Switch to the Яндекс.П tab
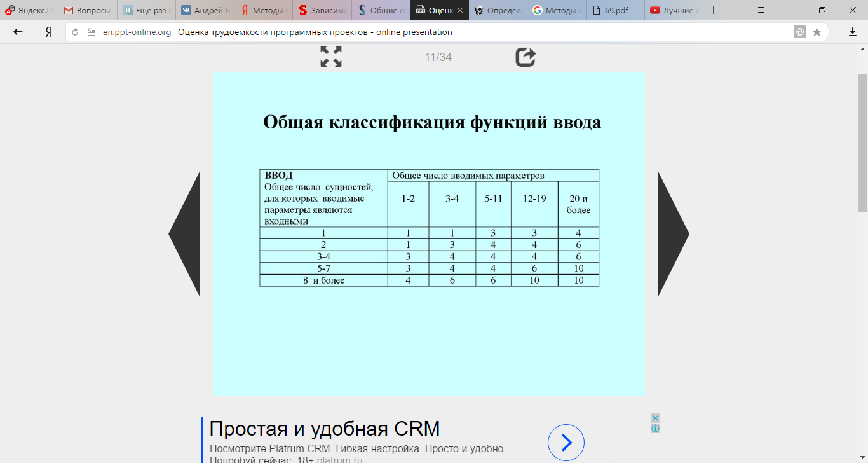 click(29, 10)
